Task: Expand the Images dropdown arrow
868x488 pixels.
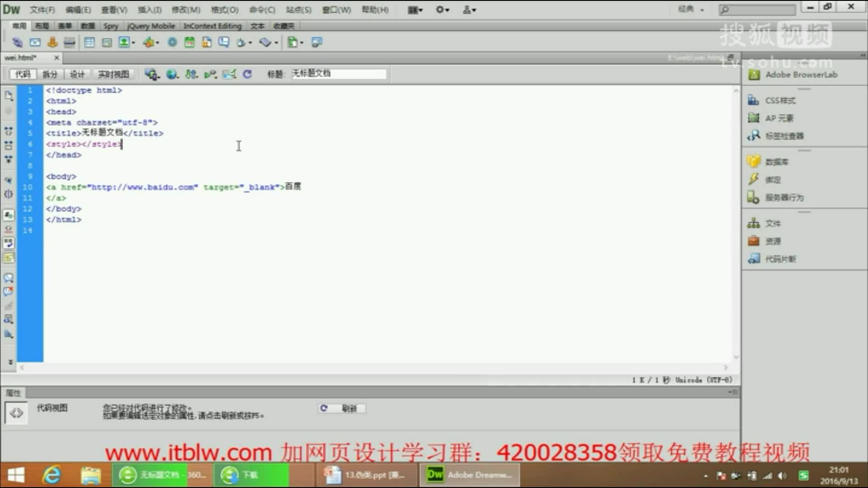Action: 133,43
